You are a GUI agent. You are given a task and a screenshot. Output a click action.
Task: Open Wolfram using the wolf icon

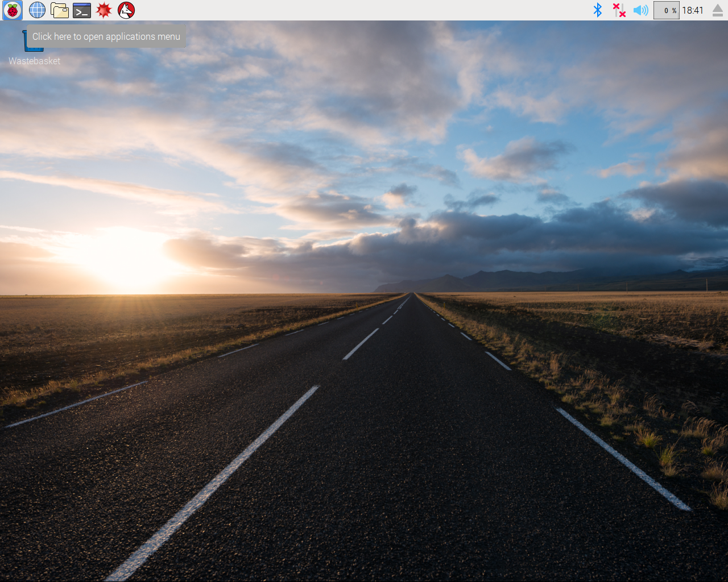click(126, 10)
